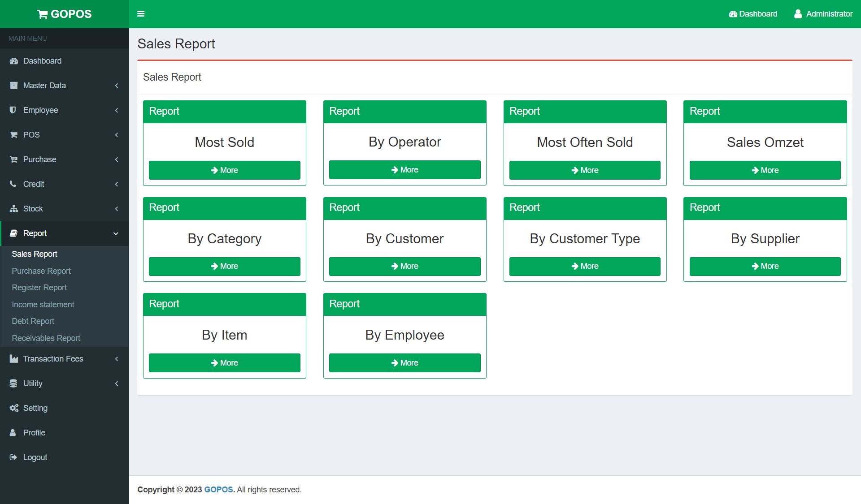Open Dashboard from sidebar gauge icon

click(x=14, y=61)
